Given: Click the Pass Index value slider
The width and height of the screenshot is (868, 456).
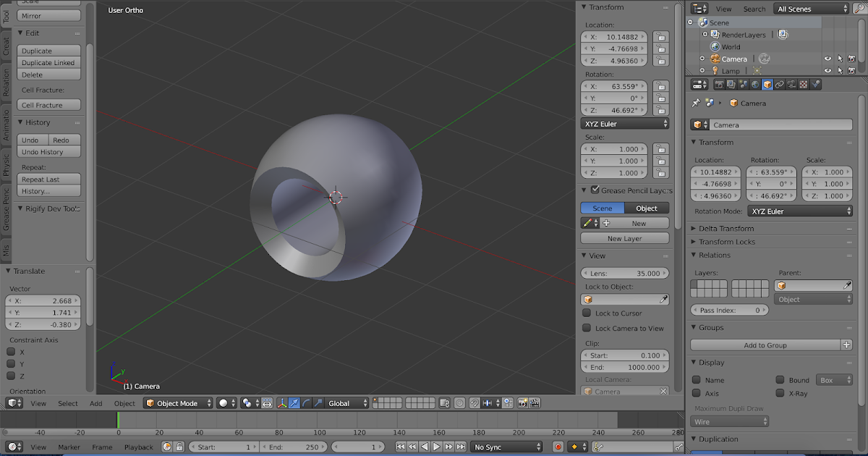Looking at the screenshot, I should tap(730, 310).
